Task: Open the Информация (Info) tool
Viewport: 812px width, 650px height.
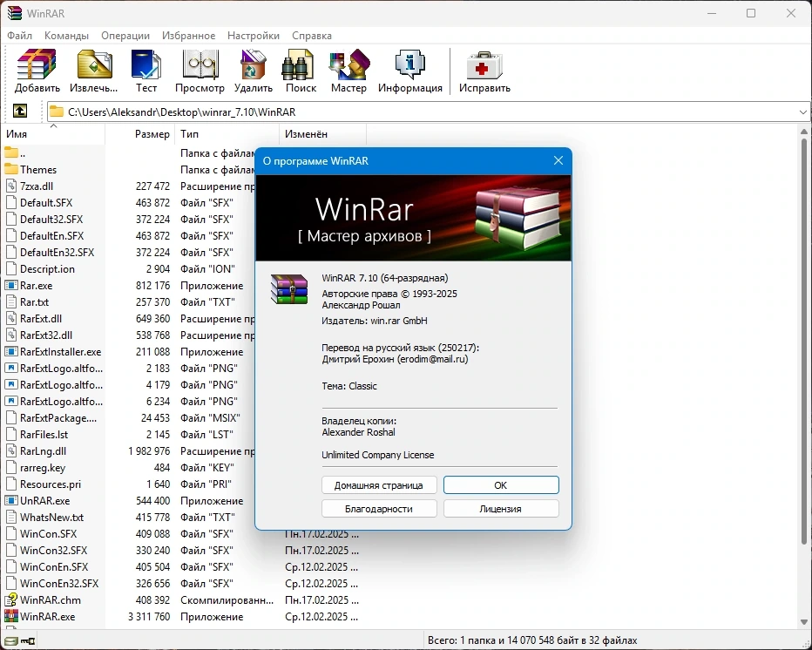Action: pyautogui.click(x=410, y=71)
